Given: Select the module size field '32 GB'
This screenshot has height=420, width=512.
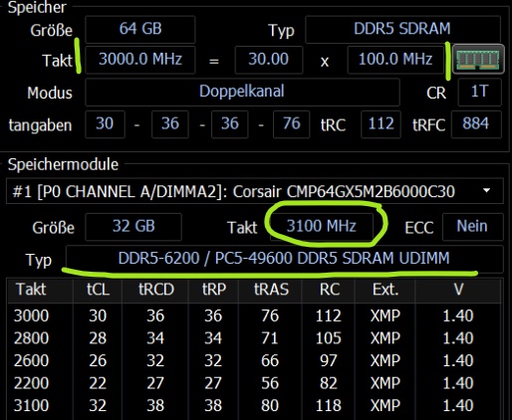Looking at the screenshot, I should tap(133, 227).
